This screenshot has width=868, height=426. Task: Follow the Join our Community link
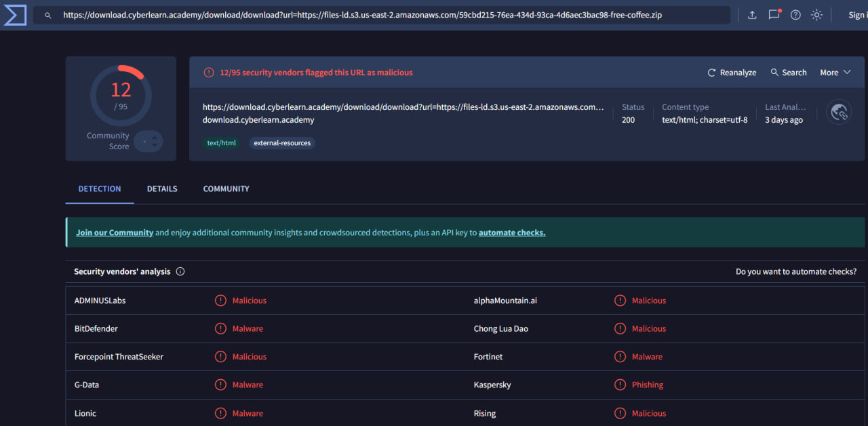click(x=114, y=232)
